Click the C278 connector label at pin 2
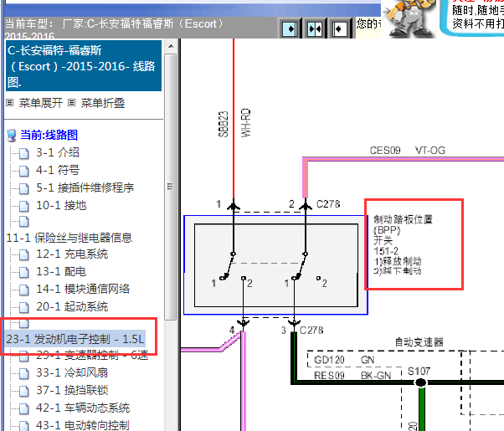 tap(328, 204)
